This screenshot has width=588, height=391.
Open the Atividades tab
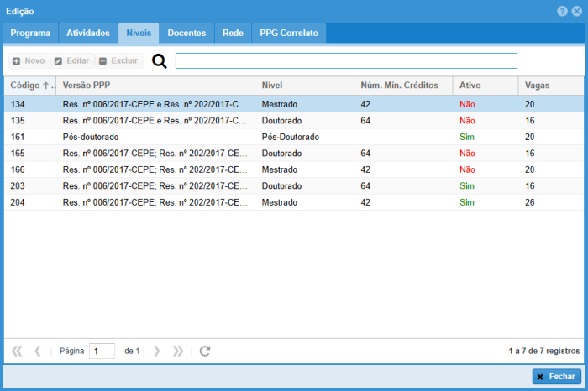click(x=88, y=33)
